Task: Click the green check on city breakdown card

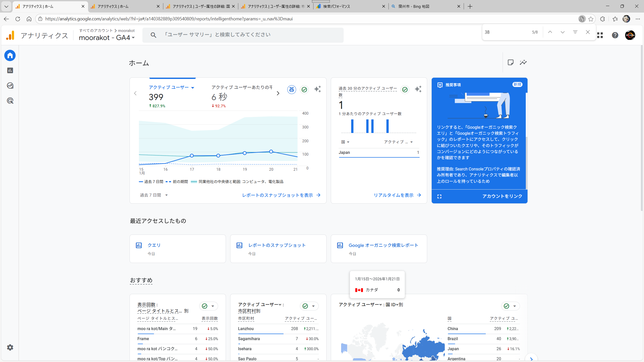Action: point(305,306)
